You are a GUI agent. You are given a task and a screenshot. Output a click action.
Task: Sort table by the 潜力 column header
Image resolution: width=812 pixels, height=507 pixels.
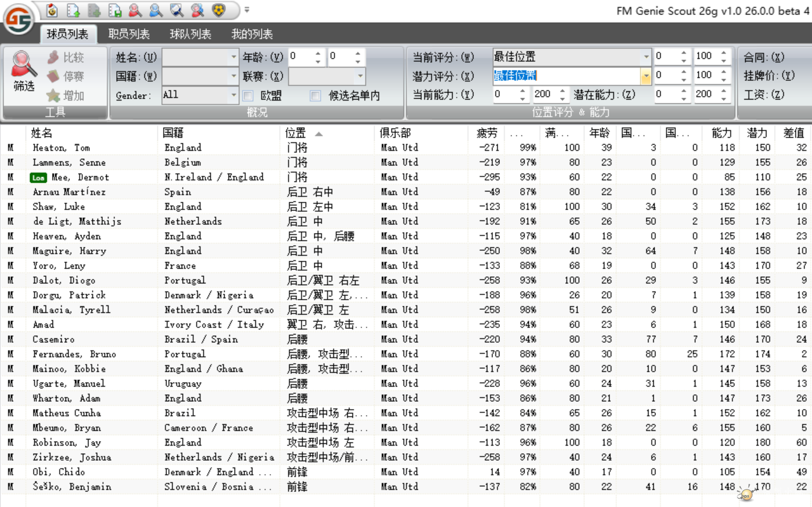tap(757, 133)
